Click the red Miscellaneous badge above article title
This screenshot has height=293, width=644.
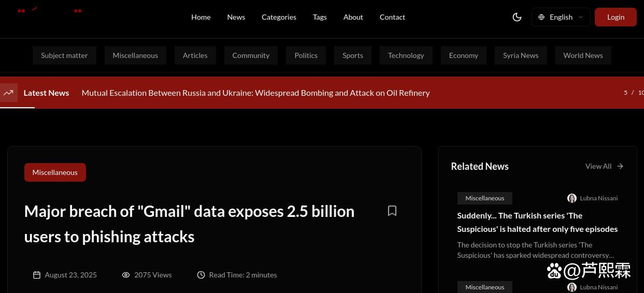55,172
